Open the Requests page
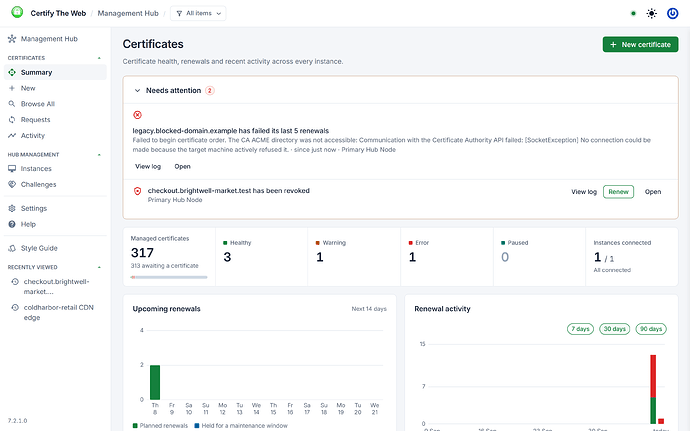Image resolution: width=690 pixels, height=431 pixels. (55, 120)
